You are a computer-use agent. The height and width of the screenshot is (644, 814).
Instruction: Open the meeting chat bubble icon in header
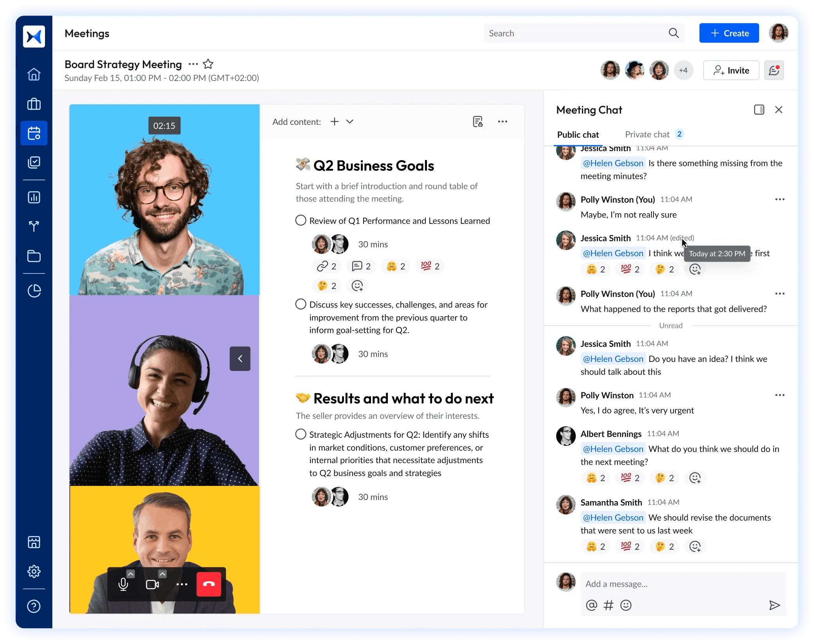774,70
